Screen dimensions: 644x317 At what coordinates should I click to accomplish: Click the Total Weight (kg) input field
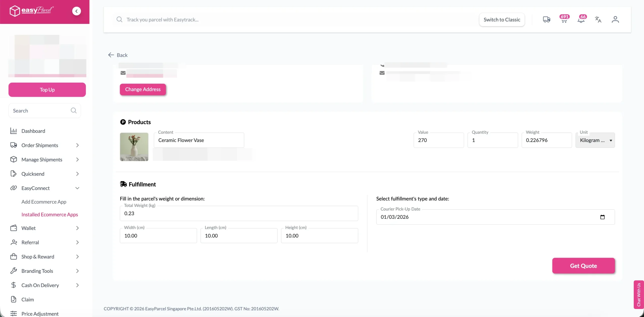239,214
